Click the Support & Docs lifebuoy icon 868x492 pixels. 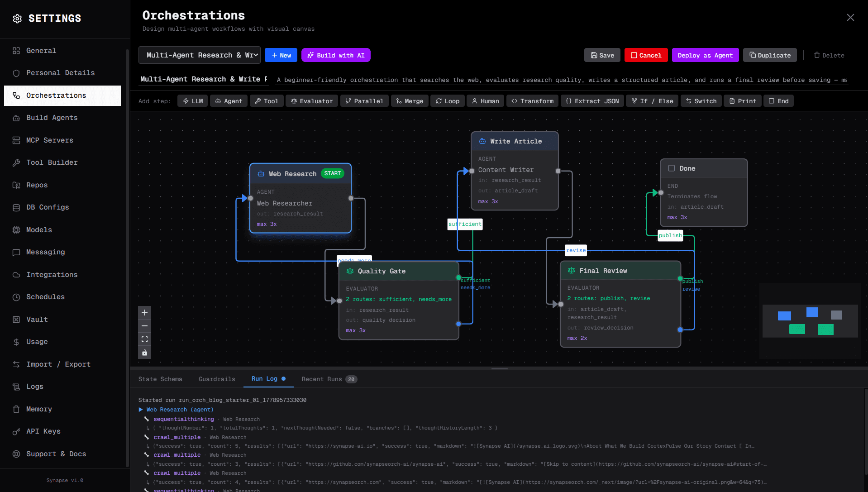(16, 454)
